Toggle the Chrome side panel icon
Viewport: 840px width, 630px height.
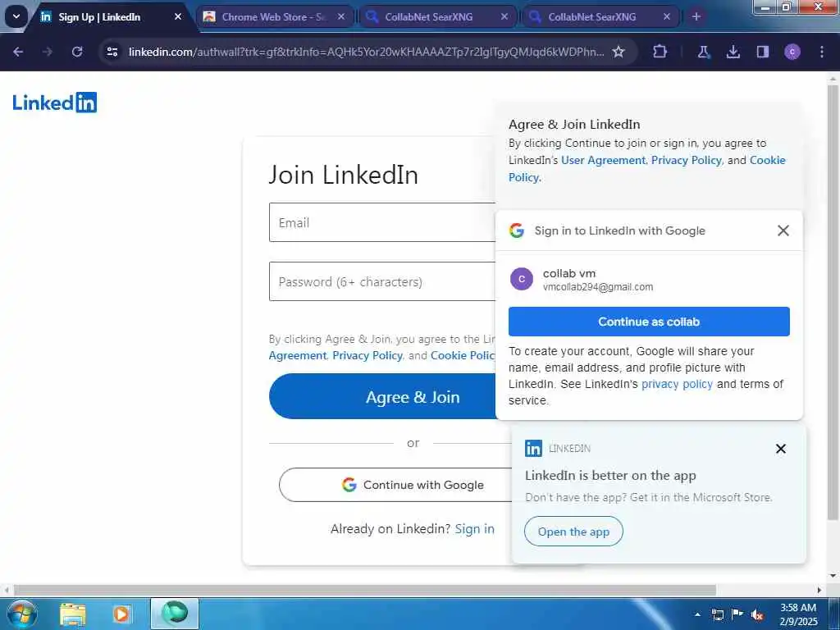tap(762, 52)
